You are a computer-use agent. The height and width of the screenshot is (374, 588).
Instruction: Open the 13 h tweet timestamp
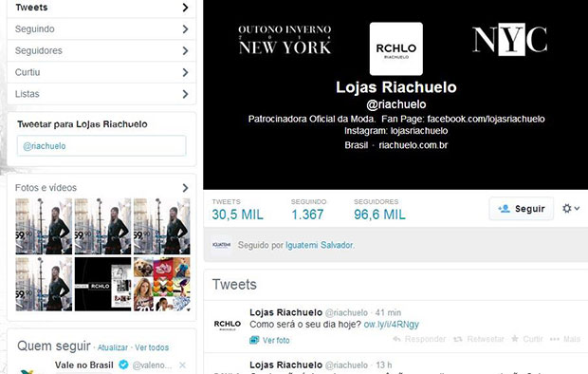pyautogui.click(x=384, y=365)
